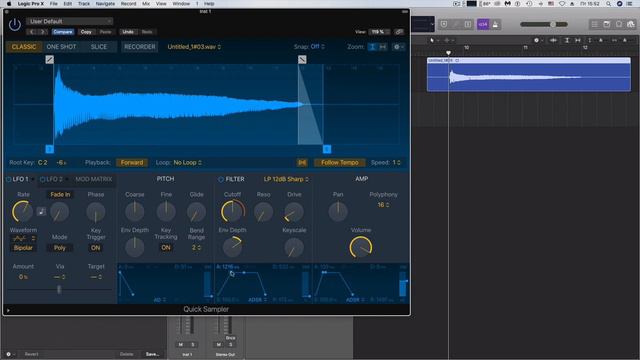Toggle the purple count-in 1234 button

pyautogui.click(x=483, y=24)
